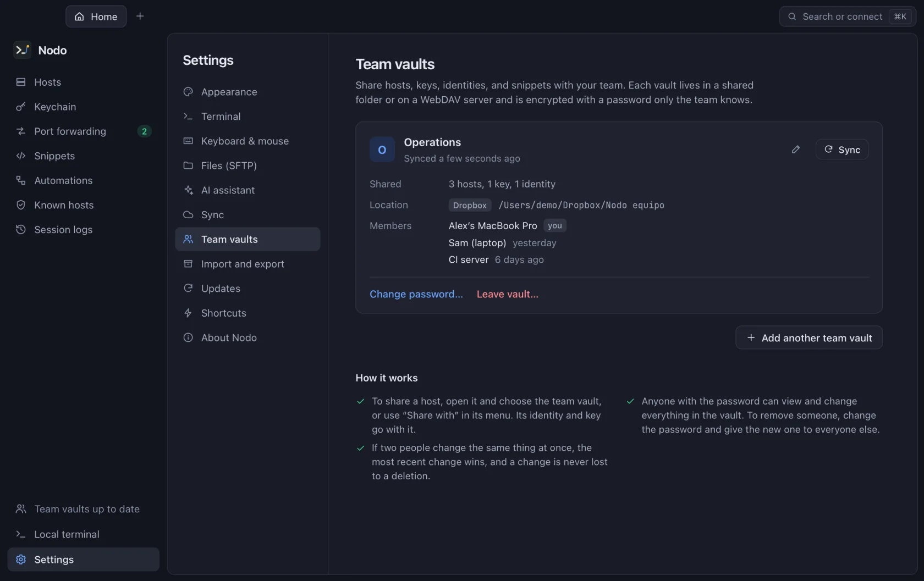
Task: Click the Keychain key icon
Action: (x=21, y=107)
